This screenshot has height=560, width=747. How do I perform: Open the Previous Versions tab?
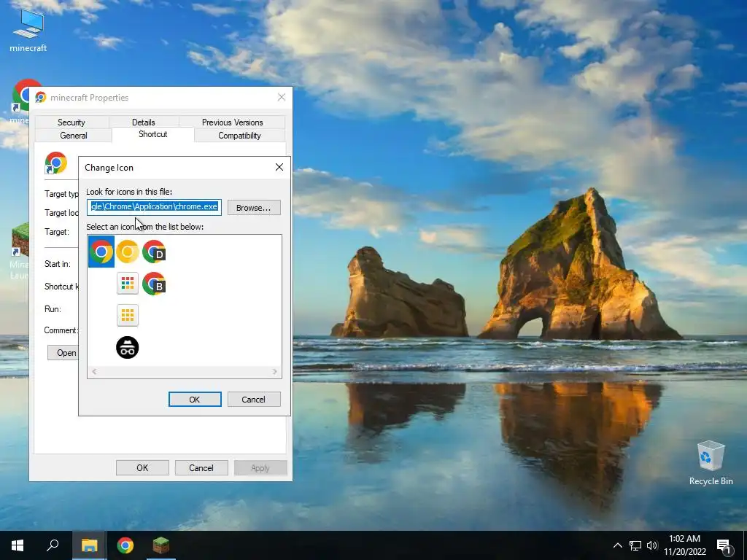232,122
